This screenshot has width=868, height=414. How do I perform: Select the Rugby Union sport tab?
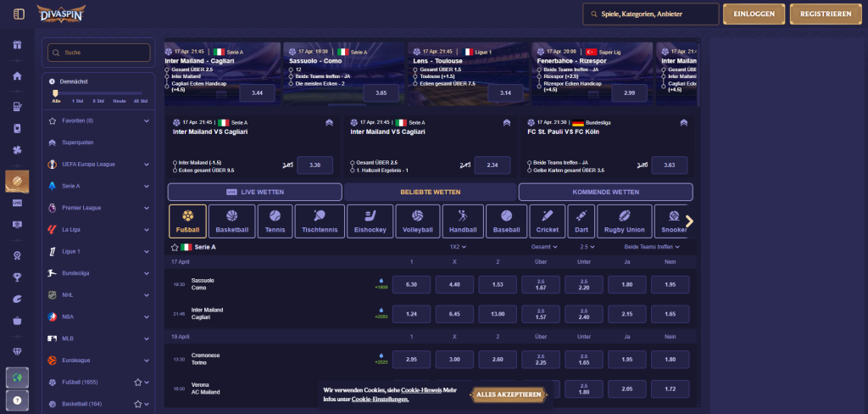[x=625, y=221]
